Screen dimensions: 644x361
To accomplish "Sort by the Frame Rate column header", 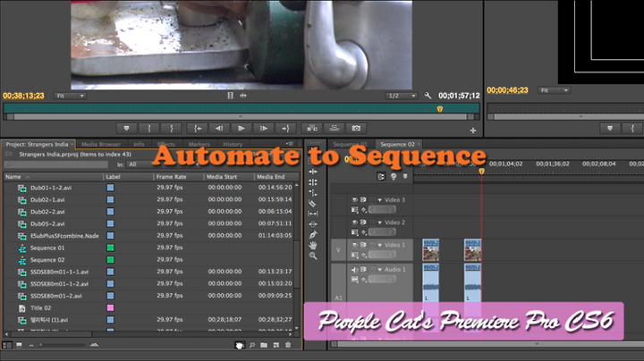I will tap(179, 177).
